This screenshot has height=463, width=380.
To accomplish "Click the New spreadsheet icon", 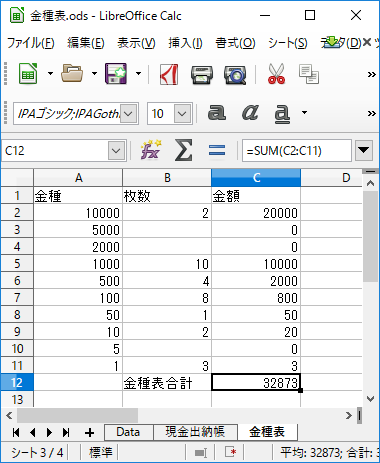I will pyautogui.click(x=28, y=74).
